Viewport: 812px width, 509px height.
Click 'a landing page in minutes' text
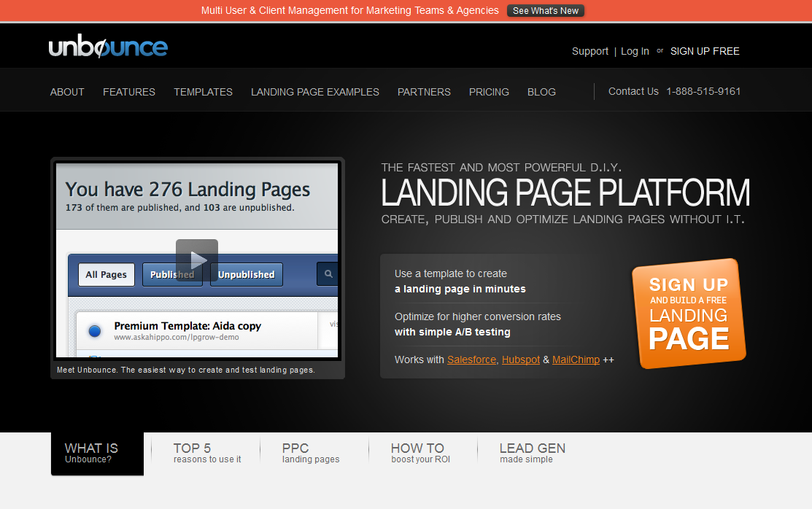(460, 289)
